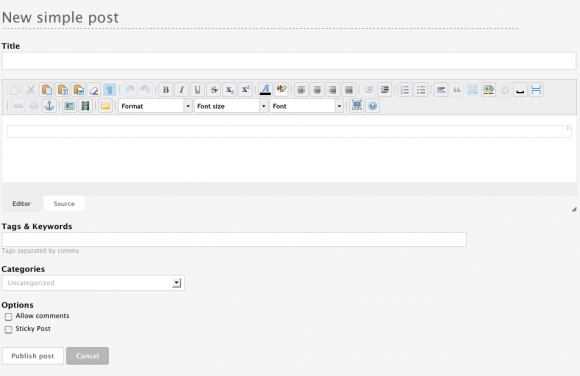The width and height of the screenshot is (580, 376).
Task: Toggle Superscript formatting
Action: (x=245, y=90)
